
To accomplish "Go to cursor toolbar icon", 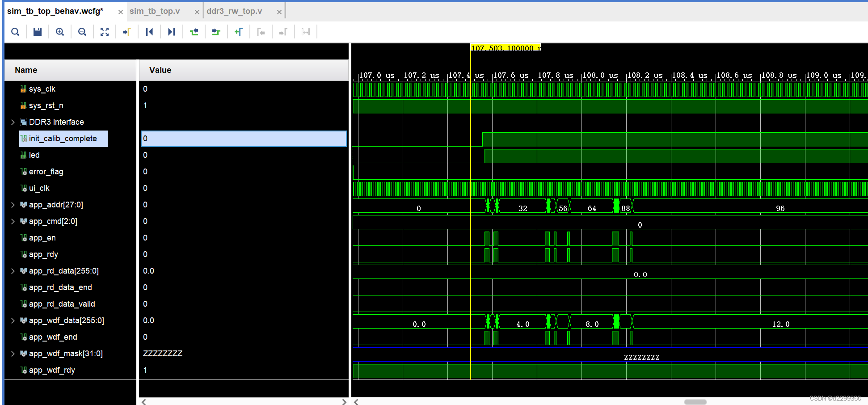I will click(127, 32).
